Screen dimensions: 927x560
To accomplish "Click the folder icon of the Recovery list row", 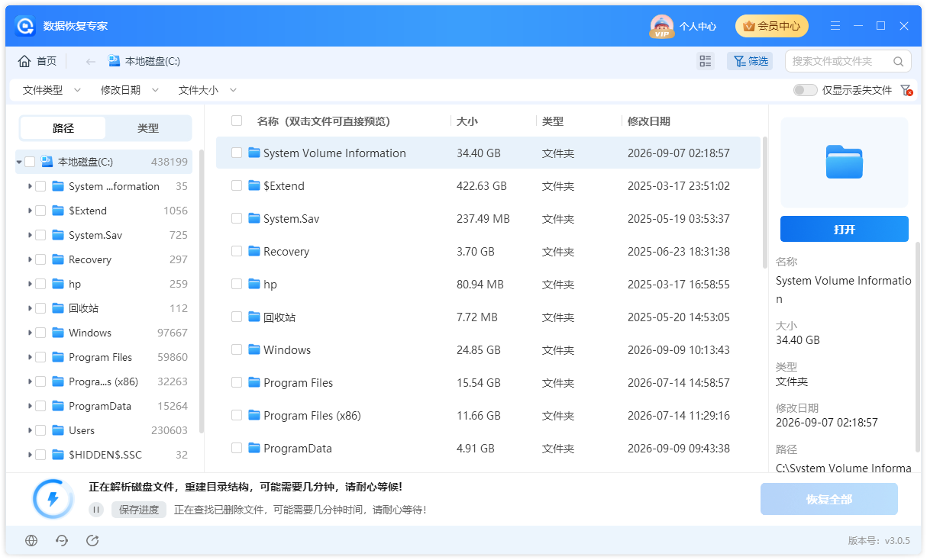I will pyautogui.click(x=254, y=251).
